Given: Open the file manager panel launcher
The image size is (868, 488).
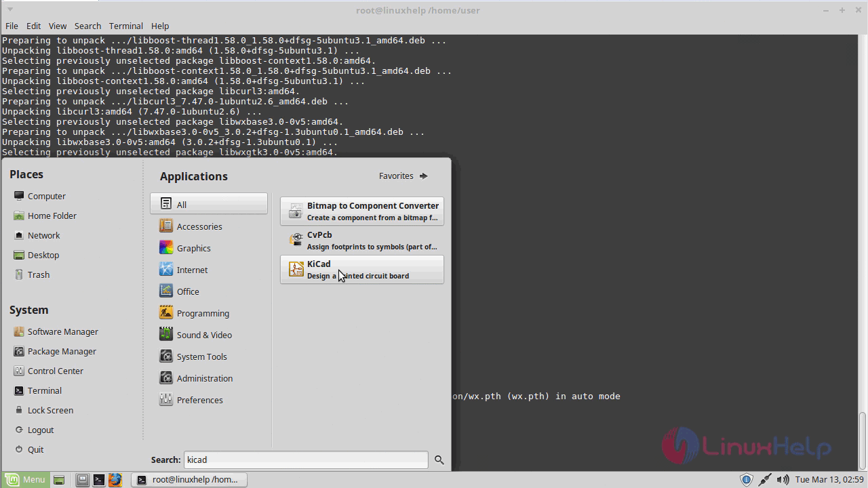Looking at the screenshot, I should (x=82, y=480).
